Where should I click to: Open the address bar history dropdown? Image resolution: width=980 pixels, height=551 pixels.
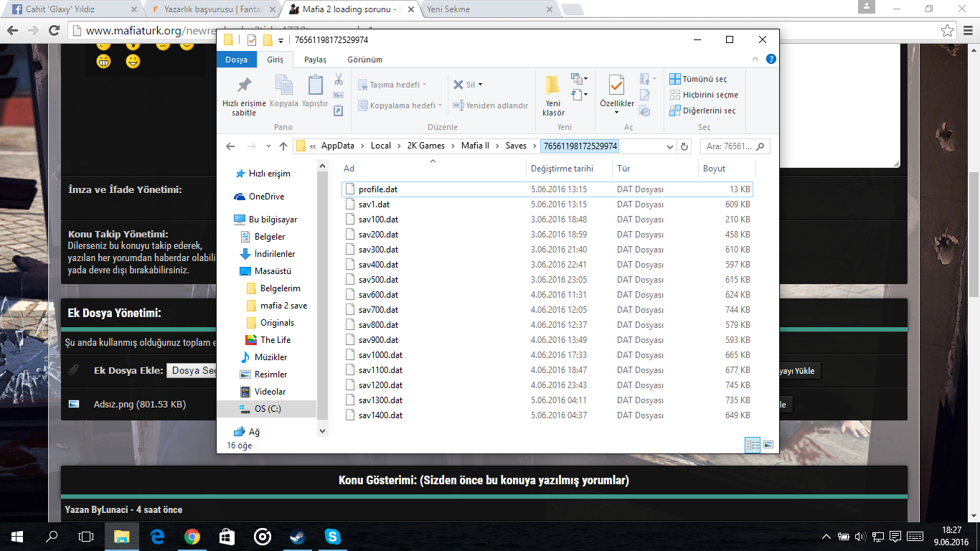(670, 146)
